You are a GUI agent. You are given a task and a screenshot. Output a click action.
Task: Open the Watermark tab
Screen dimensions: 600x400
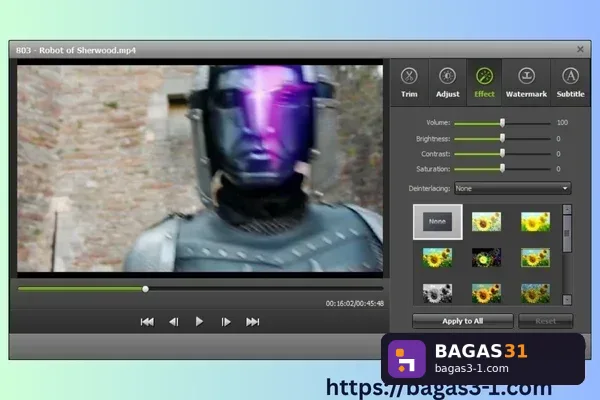pos(526,82)
